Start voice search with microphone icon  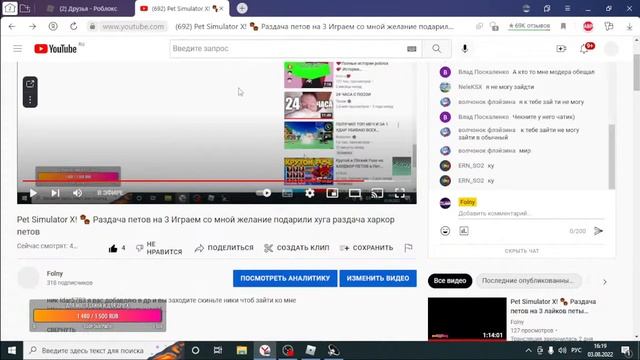click(x=464, y=49)
